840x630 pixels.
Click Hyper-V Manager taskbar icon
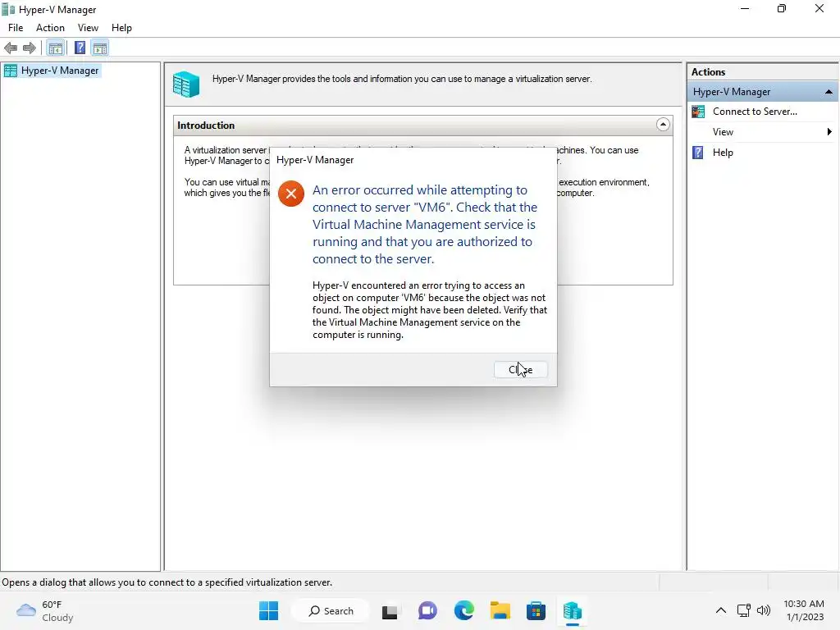click(x=572, y=610)
